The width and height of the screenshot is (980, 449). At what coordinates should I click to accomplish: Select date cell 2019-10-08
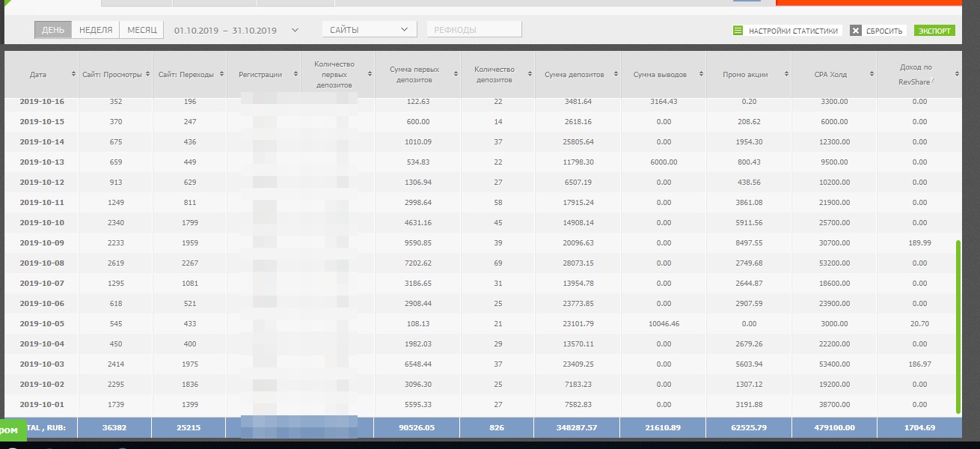click(x=42, y=263)
